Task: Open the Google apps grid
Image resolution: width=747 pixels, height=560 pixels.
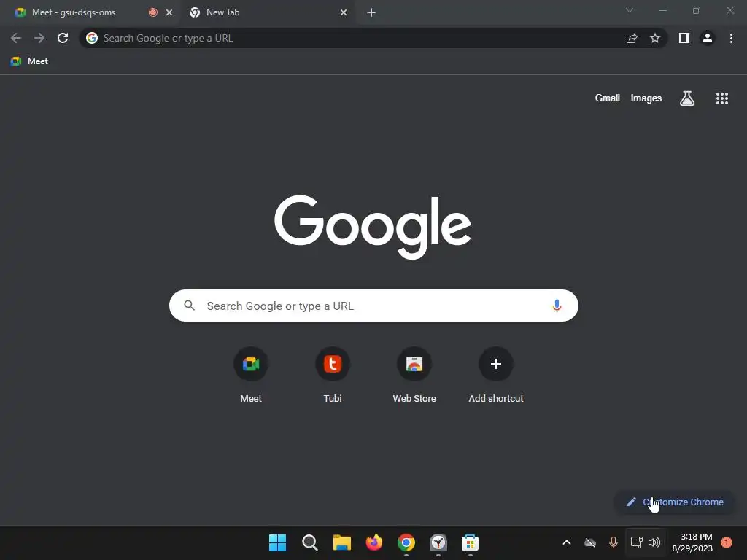Action: 722,98
